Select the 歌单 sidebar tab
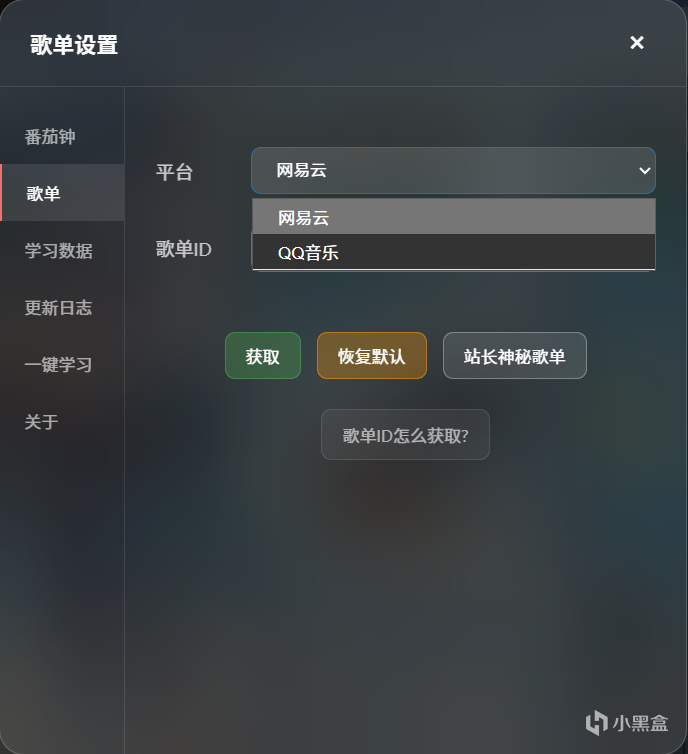This screenshot has width=688, height=754. [44, 193]
